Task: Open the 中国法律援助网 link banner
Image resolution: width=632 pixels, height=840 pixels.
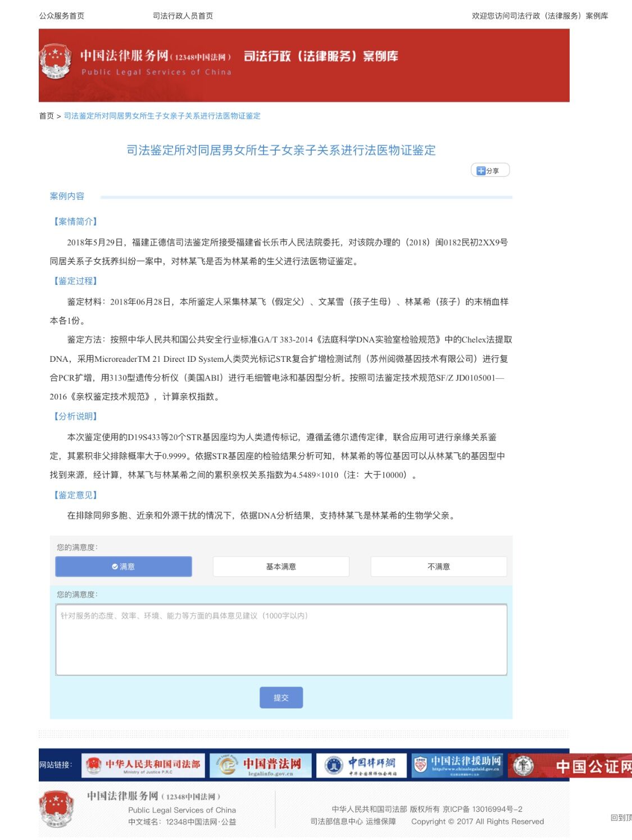Action: click(x=457, y=765)
